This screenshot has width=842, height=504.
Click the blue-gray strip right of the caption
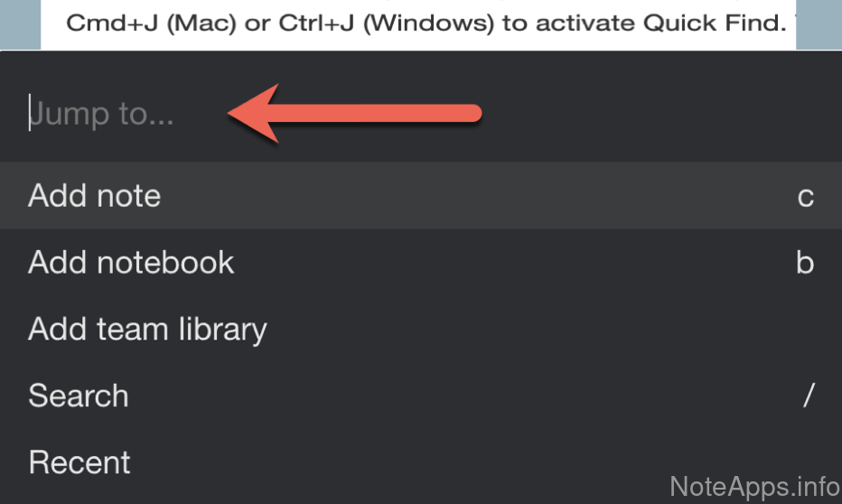819,24
